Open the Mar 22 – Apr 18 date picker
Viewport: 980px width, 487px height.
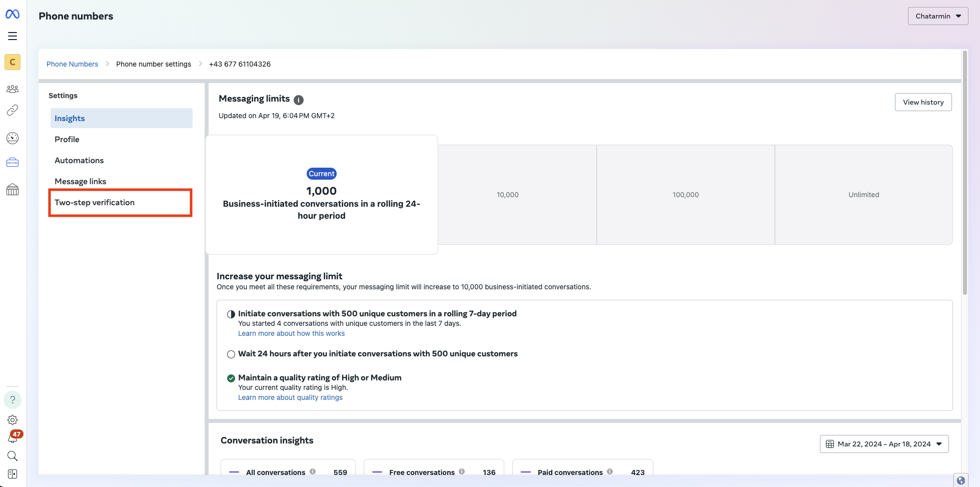coord(884,444)
